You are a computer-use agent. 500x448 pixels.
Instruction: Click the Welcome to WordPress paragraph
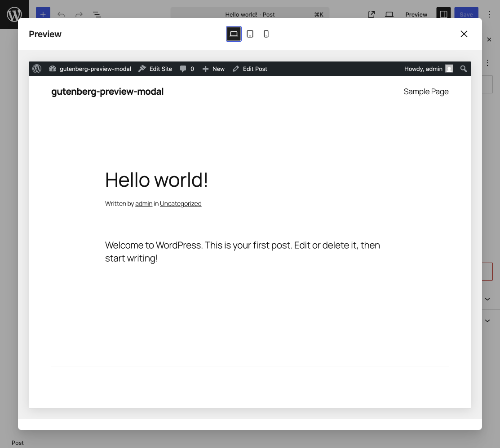242,252
